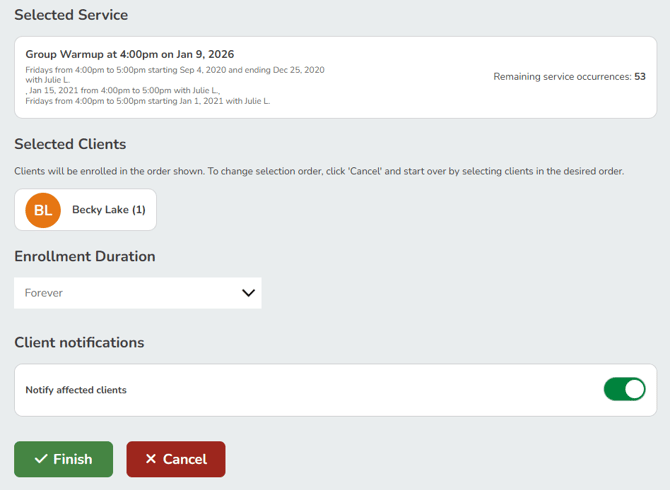
Task: Click the 'Notify affected clients' label
Action: point(76,390)
